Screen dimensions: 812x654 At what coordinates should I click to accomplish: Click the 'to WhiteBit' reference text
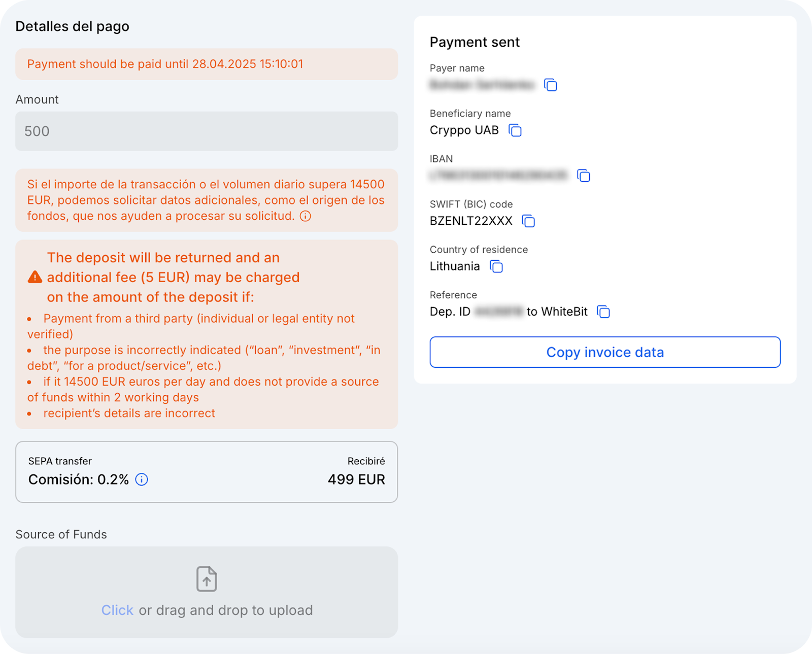(557, 312)
